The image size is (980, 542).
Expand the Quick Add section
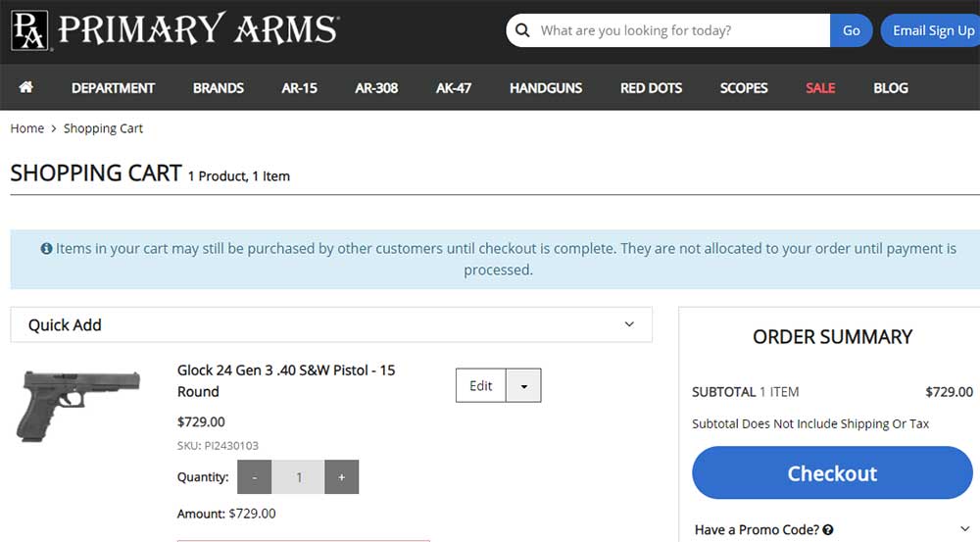pyautogui.click(x=629, y=324)
